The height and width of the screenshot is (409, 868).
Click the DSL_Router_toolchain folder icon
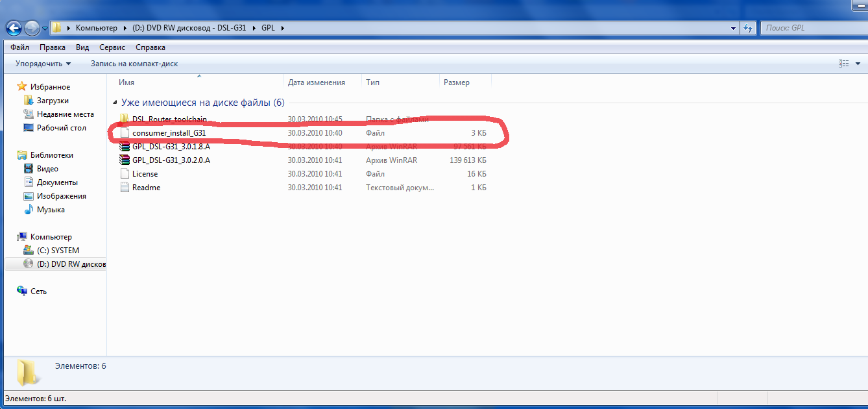coord(125,119)
